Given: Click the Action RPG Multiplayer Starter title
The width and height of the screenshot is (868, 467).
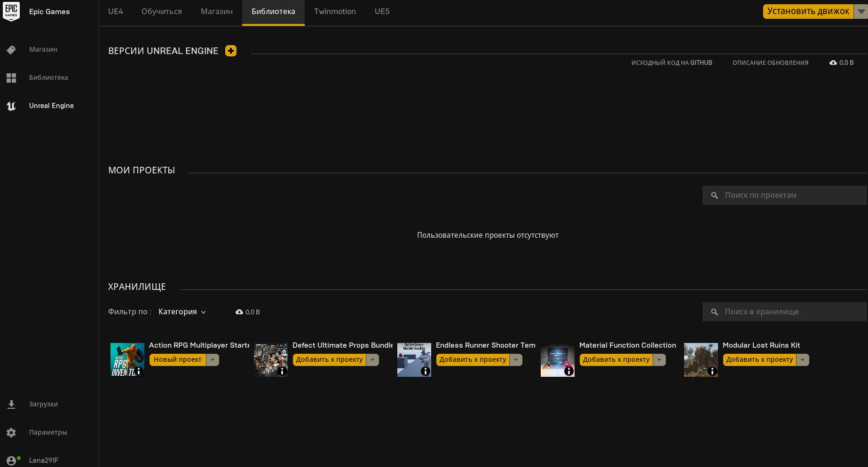Looking at the screenshot, I should pyautogui.click(x=199, y=345).
